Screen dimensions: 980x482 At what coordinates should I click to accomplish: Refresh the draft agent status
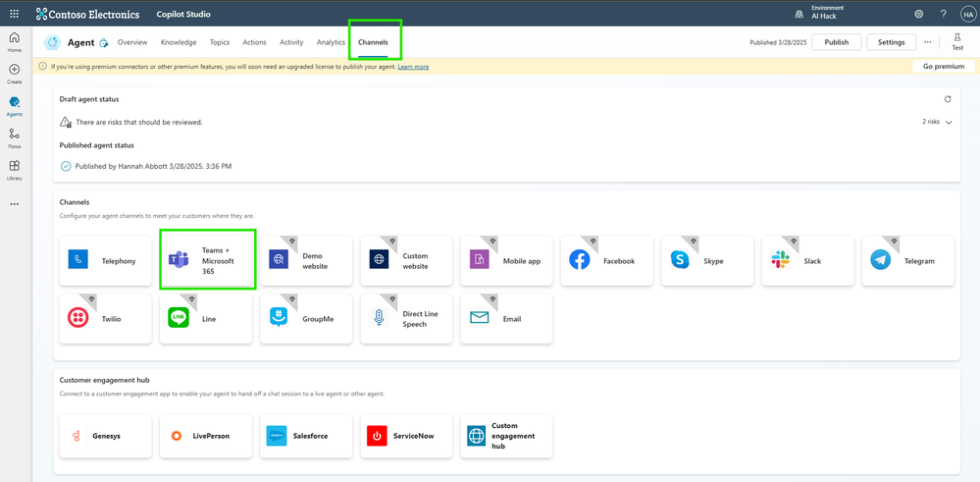tap(948, 99)
